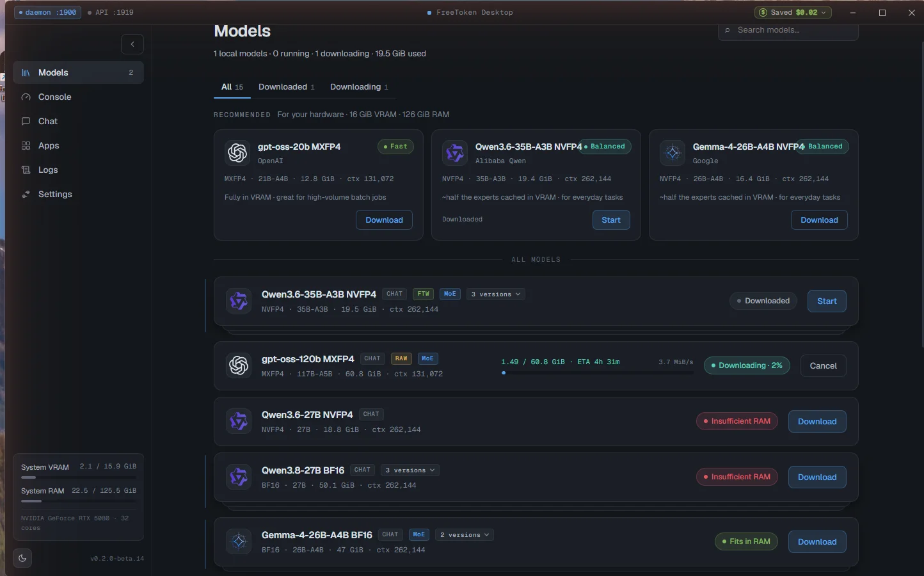This screenshot has height=576, width=924.
Task: Click the Apps grid icon
Action: point(26,146)
